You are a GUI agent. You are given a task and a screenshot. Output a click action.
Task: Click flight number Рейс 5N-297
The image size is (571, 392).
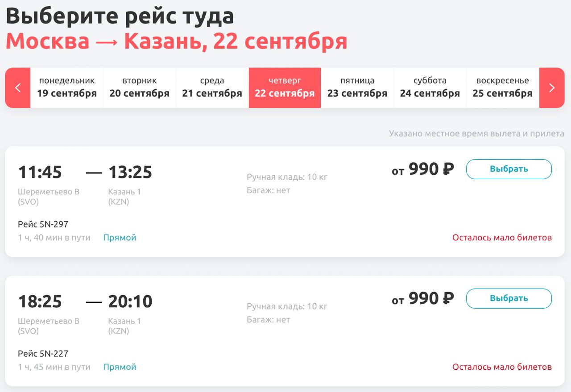(x=43, y=224)
